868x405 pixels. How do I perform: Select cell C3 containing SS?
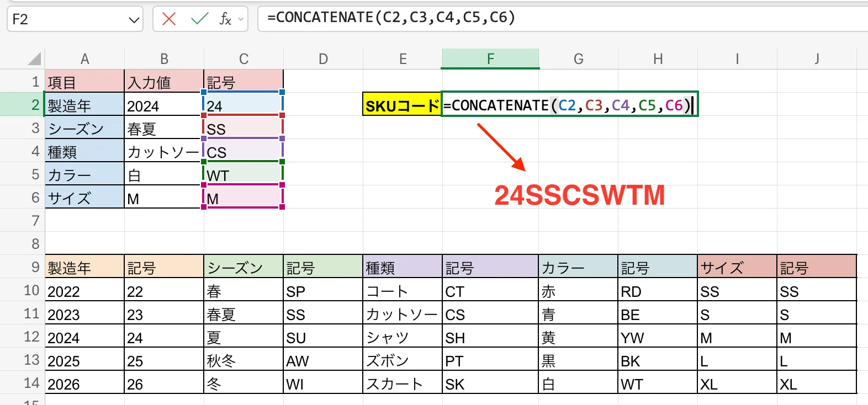tap(243, 129)
